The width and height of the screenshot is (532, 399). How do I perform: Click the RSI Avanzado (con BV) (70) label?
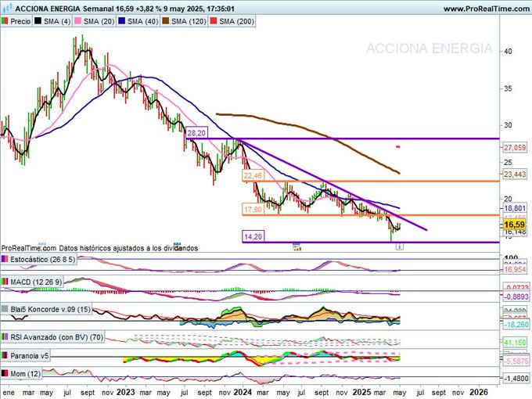(56, 337)
